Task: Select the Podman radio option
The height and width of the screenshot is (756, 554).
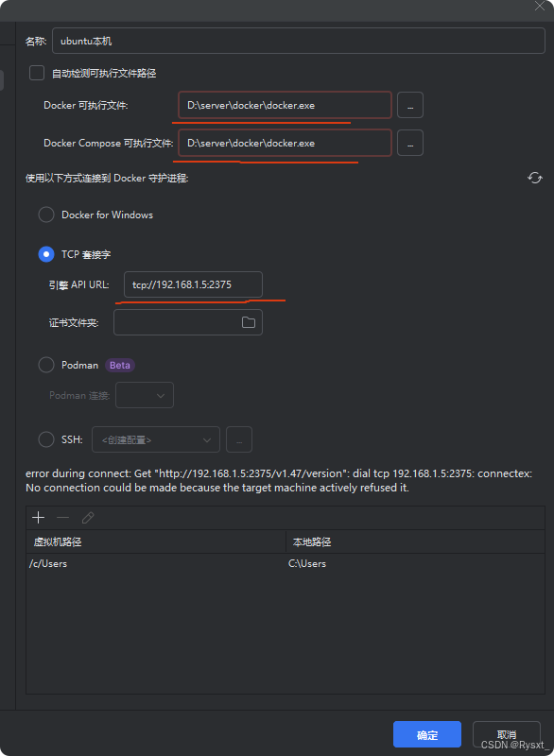Action: point(46,365)
